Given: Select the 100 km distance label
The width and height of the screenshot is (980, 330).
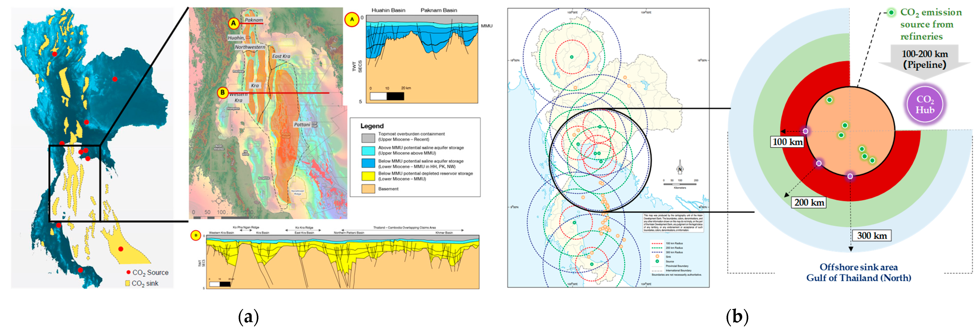Looking at the screenshot, I should (x=787, y=142).
